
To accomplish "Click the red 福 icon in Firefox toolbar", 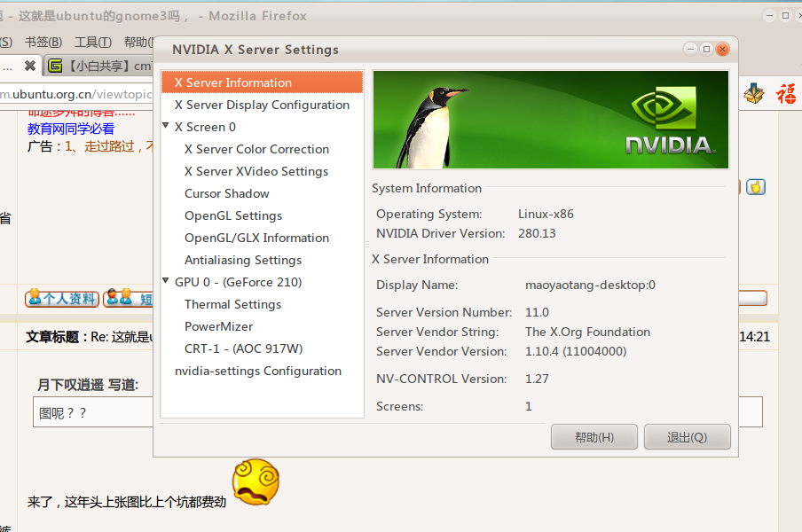I will [x=787, y=94].
